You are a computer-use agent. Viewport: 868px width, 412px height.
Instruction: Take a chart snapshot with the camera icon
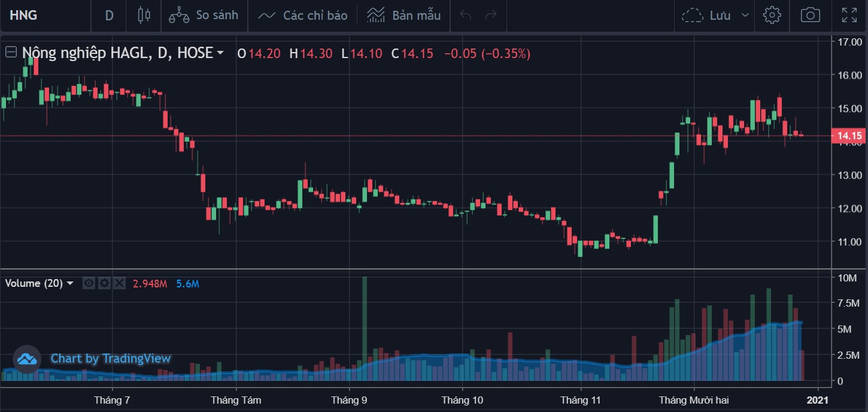pyautogui.click(x=810, y=15)
